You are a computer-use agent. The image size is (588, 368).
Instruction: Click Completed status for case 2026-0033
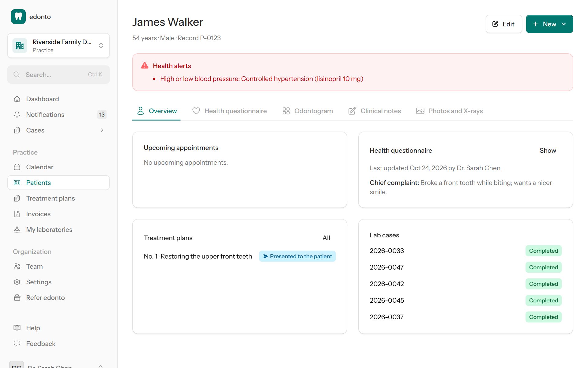click(x=544, y=251)
